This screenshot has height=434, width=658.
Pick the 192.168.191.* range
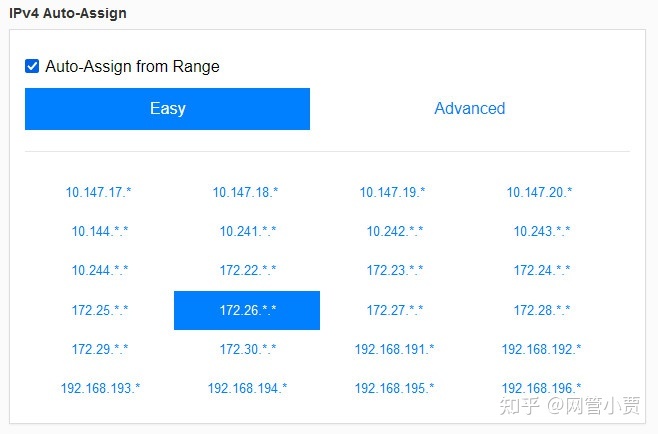pos(394,349)
